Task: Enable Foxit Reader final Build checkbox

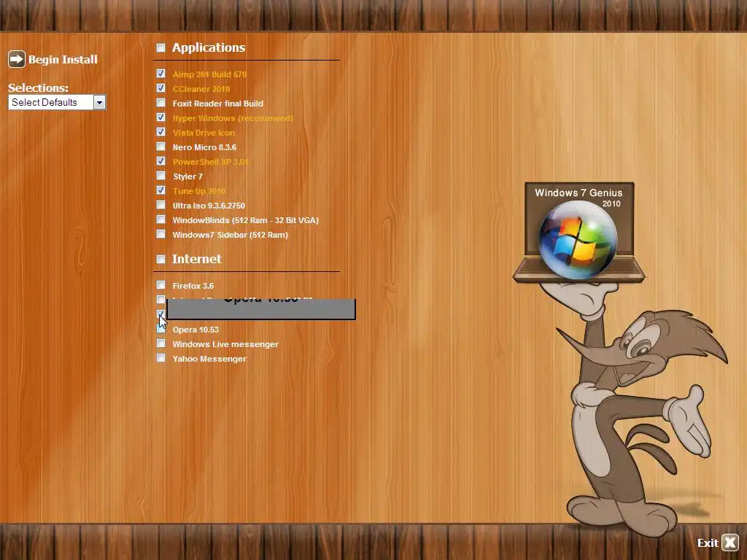Action: click(161, 103)
